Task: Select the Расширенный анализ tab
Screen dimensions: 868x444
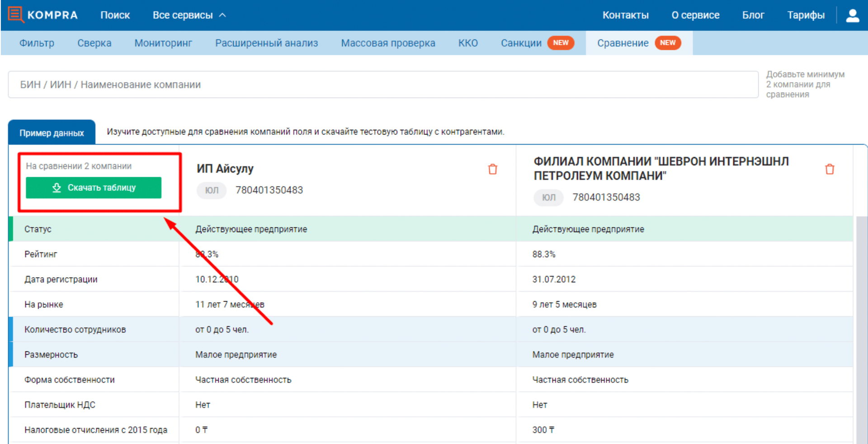Action: (x=266, y=43)
